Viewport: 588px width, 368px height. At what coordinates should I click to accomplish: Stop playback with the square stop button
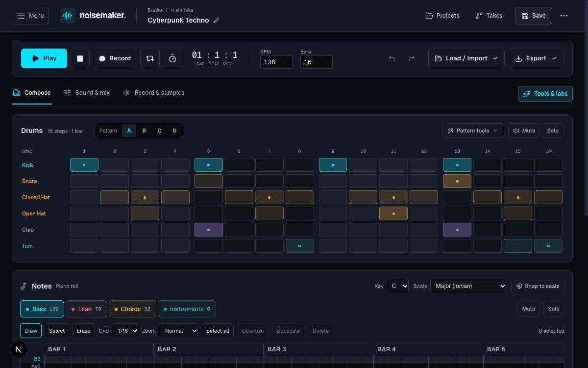(80, 58)
